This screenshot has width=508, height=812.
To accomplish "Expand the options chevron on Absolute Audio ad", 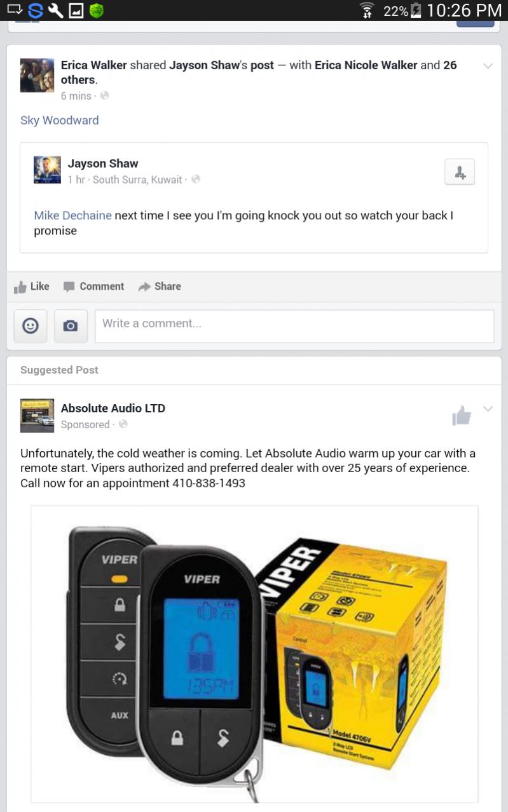I will [488, 409].
